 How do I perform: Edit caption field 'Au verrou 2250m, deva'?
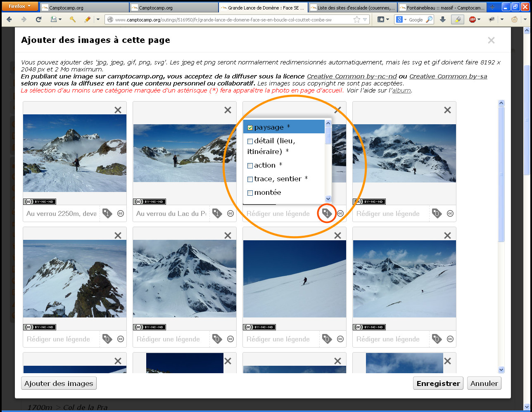62,213
